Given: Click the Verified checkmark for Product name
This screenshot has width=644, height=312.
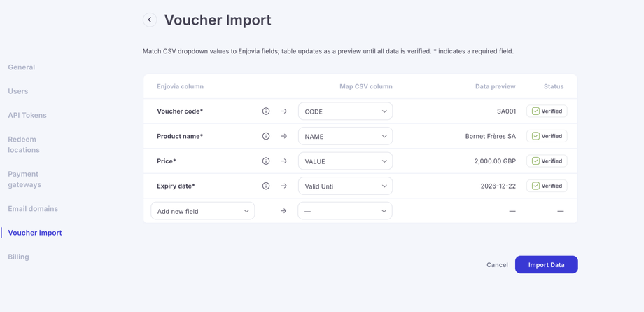Looking at the screenshot, I should point(535,136).
